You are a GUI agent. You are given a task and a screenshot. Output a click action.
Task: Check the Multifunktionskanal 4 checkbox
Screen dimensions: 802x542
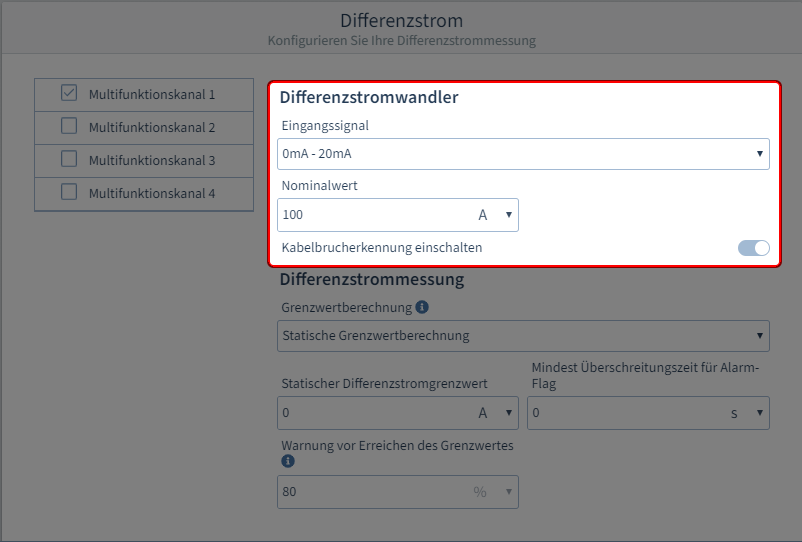(x=69, y=192)
